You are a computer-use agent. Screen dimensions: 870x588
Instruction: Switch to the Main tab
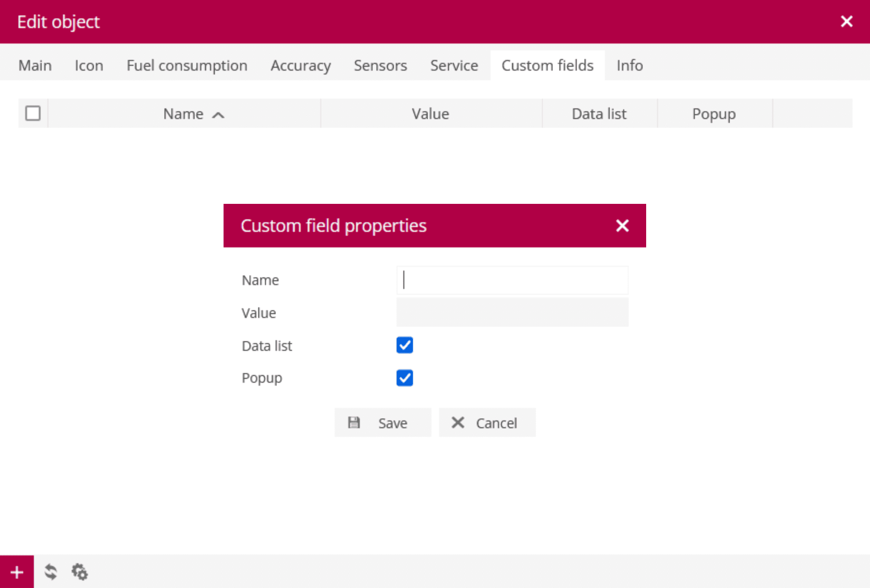coord(35,66)
